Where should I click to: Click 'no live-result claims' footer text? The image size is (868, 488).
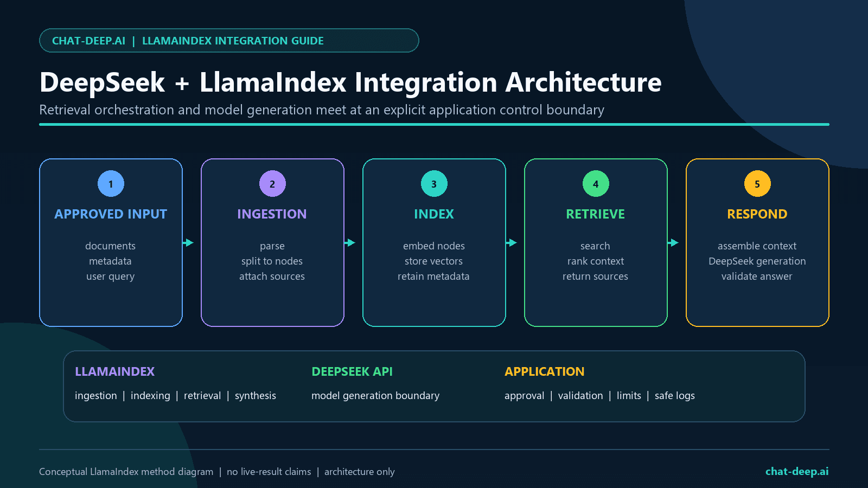click(269, 472)
